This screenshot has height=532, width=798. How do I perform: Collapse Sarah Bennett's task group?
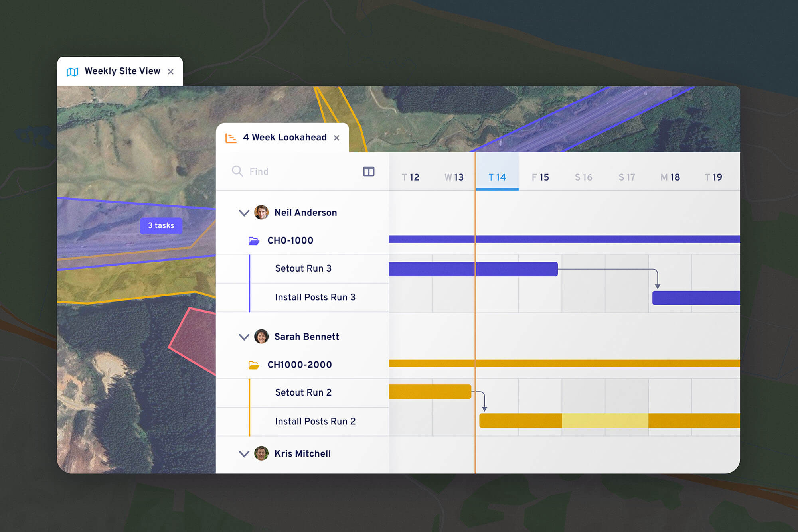244,337
